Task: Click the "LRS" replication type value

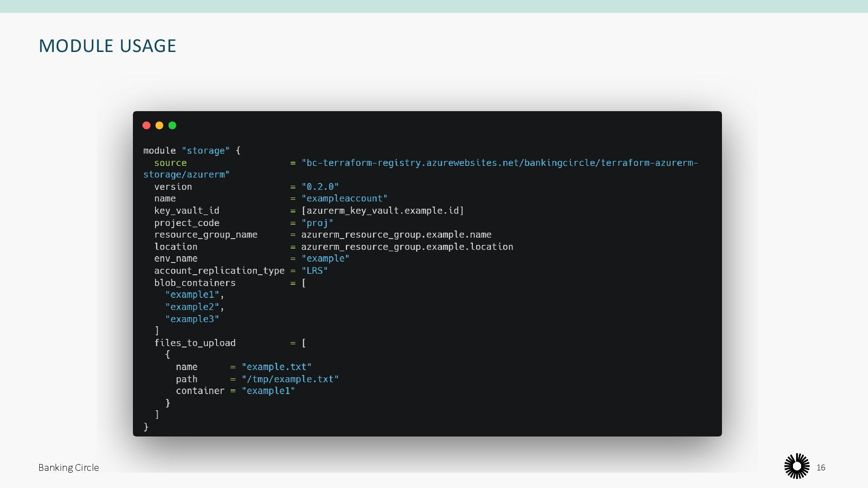Action: click(x=314, y=271)
